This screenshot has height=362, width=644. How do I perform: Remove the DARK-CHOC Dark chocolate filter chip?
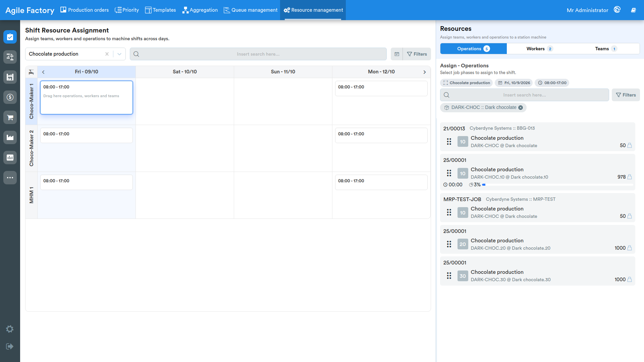pyautogui.click(x=521, y=108)
